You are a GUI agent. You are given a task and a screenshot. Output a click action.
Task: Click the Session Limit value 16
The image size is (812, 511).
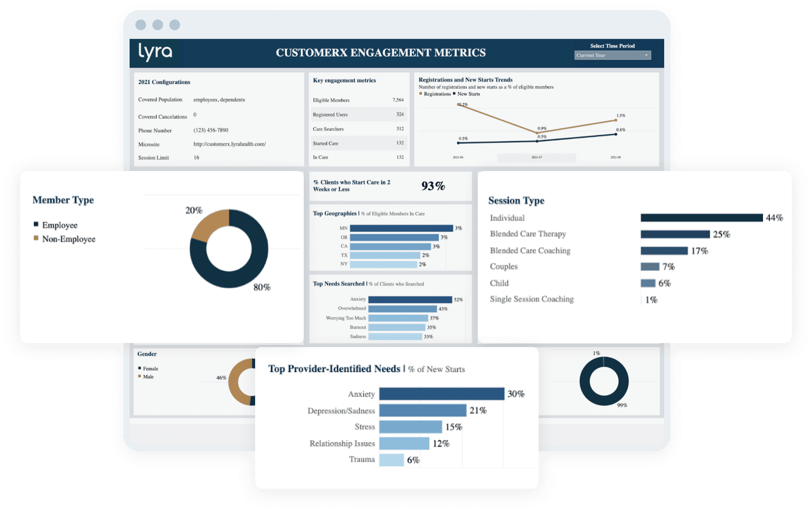(x=196, y=157)
